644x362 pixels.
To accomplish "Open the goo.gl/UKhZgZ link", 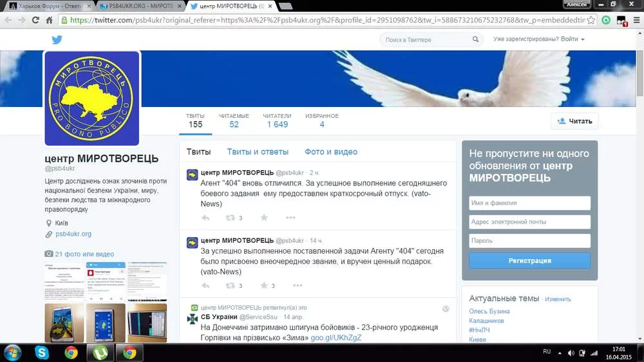I will pyautogui.click(x=336, y=338).
